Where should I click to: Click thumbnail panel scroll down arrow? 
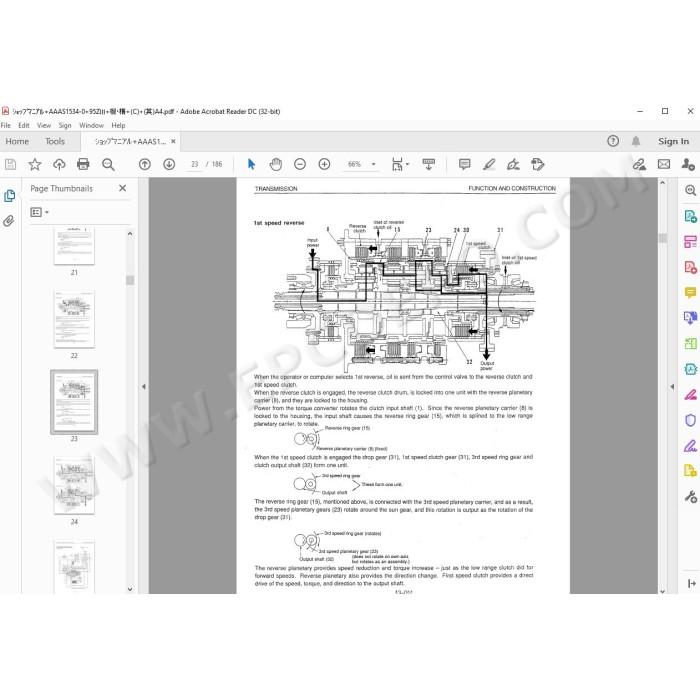[x=130, y=589]
